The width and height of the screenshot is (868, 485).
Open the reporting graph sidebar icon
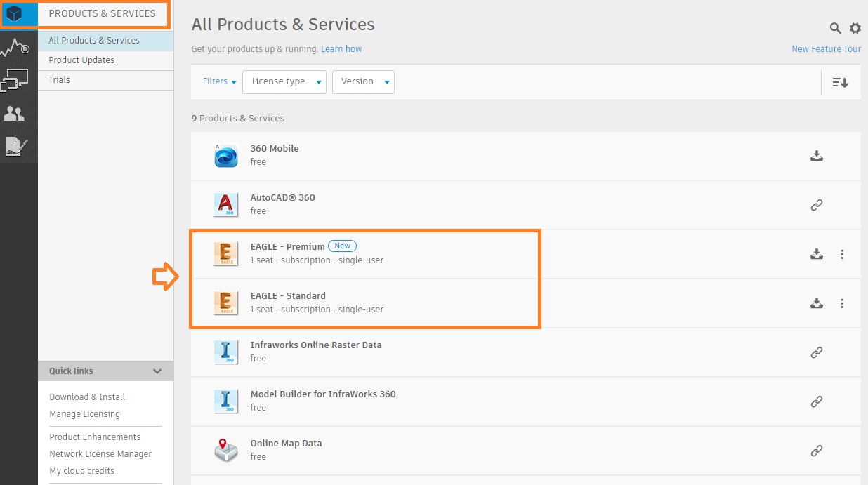15,48
